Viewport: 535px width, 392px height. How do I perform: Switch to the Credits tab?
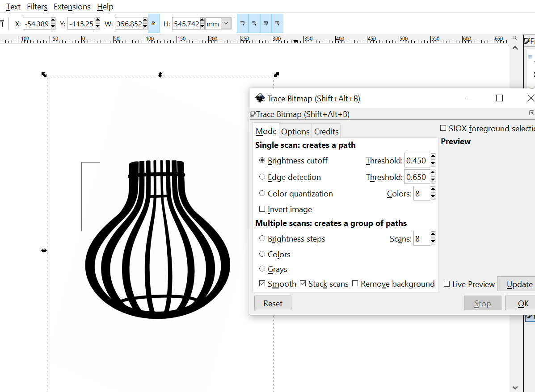pyautogui.click(x=326, y=131)
